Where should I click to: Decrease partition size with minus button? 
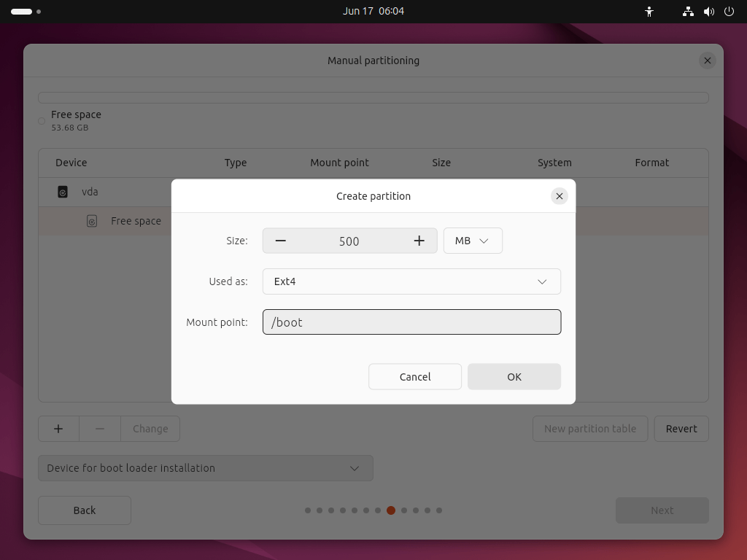coord(281,241)
